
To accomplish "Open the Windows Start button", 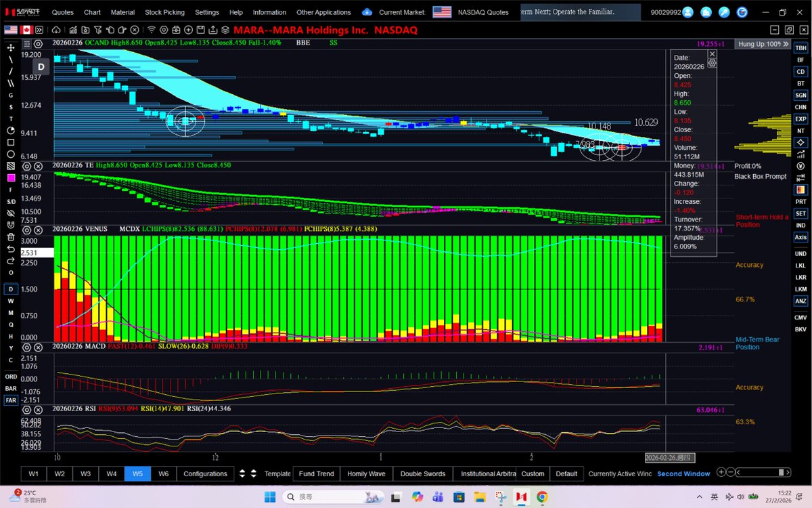I will click(x=269, y=496).
